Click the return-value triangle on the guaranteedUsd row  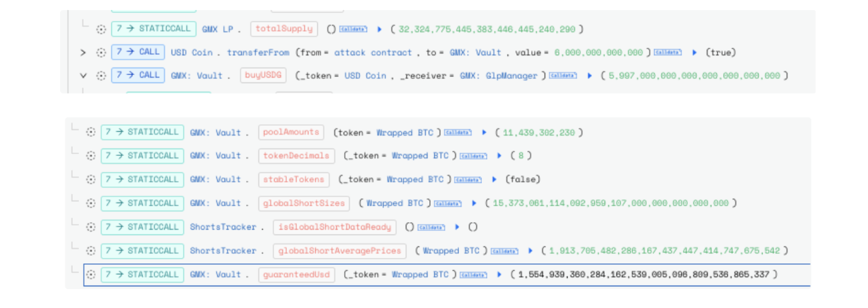tap(499, 275)
